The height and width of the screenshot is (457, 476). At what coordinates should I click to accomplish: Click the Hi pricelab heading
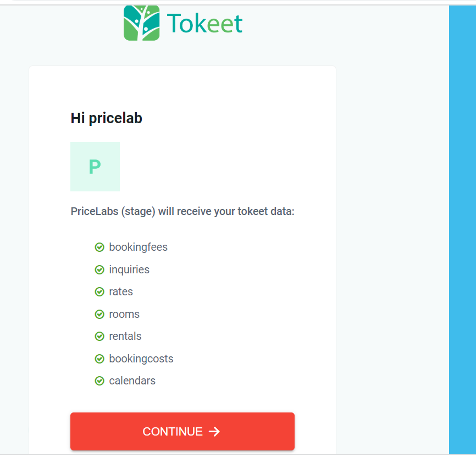[106, 118]
